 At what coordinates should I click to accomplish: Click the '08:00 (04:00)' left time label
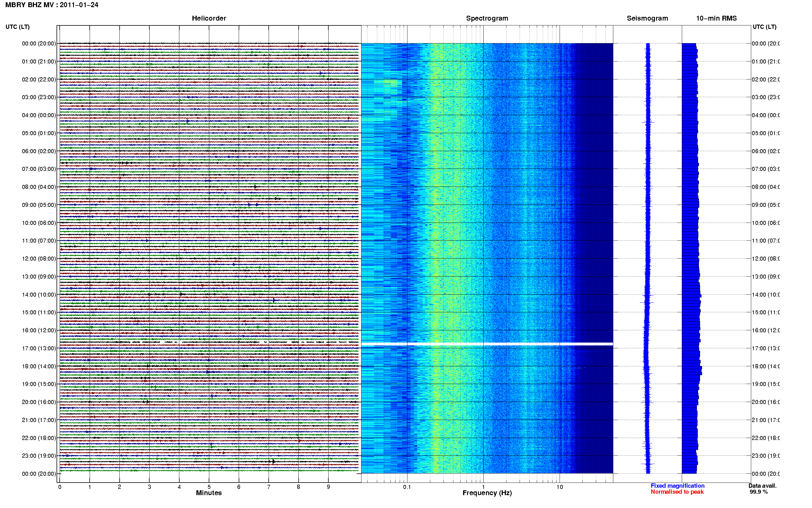point(39,187)
